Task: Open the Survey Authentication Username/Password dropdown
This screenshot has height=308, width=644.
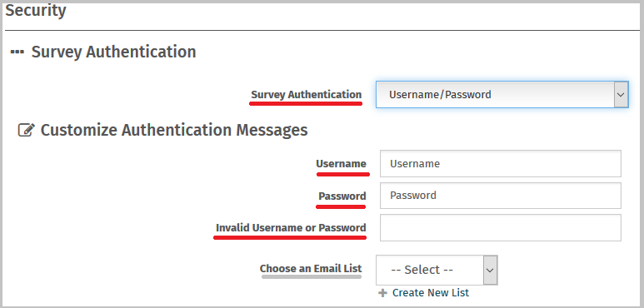Action: (x=502, y=95)
